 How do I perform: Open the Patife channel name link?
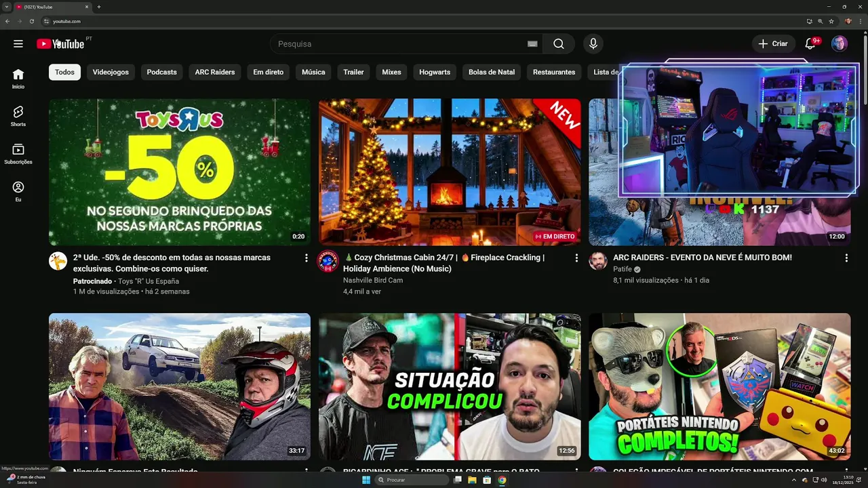coord(623,269)
